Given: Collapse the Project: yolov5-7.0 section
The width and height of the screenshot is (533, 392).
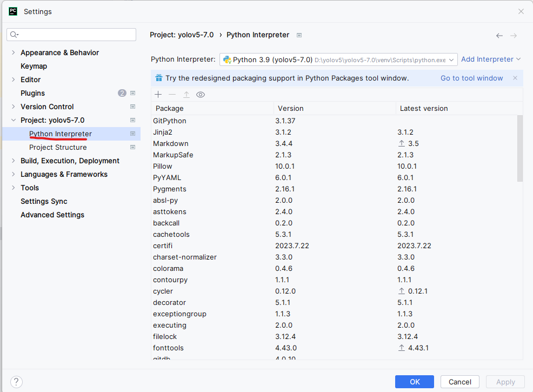Looking at the screenshot, I should (x=14, y=120).
